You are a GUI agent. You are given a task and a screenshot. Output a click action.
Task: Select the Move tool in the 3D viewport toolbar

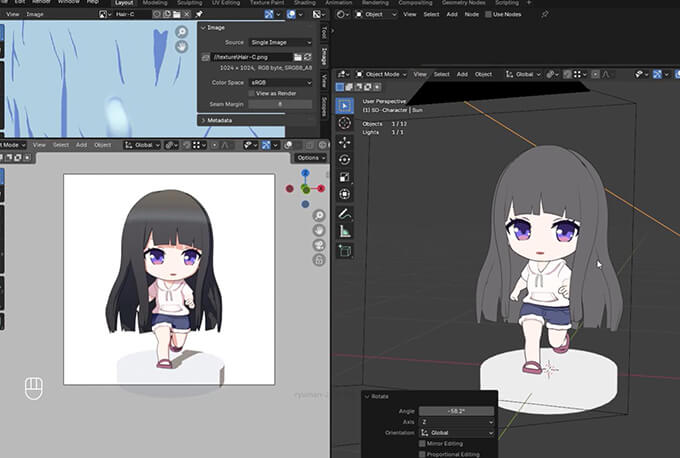coord(345,141)
